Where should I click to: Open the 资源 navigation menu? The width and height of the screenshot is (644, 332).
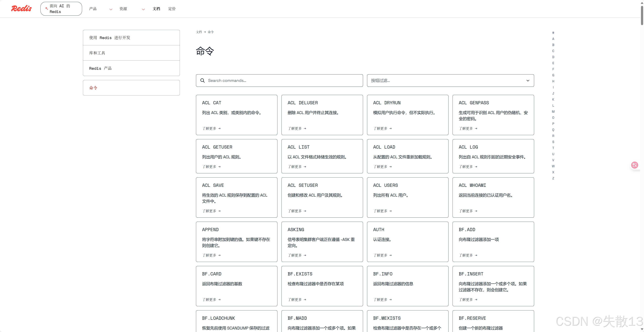123,9
